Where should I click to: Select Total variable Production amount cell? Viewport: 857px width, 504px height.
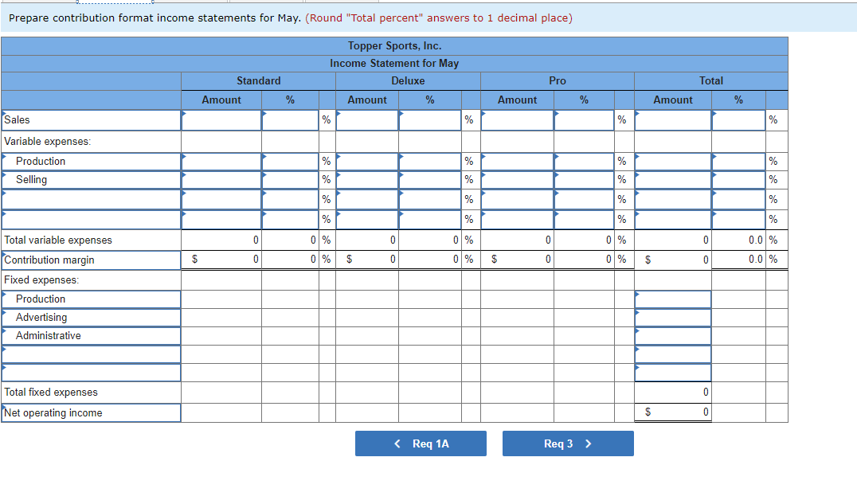673,162
